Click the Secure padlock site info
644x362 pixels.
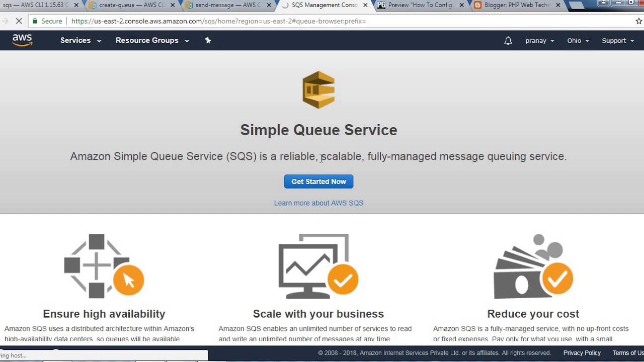(47, 21)
